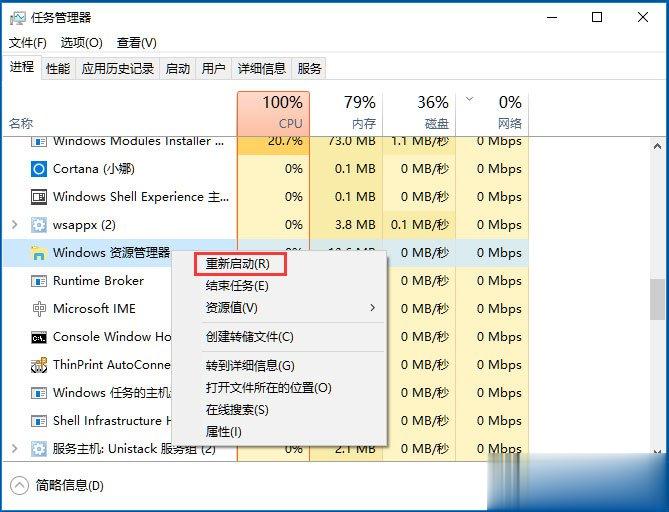Click the Runtime Broker process icon
669x512 pixels.
39,281
